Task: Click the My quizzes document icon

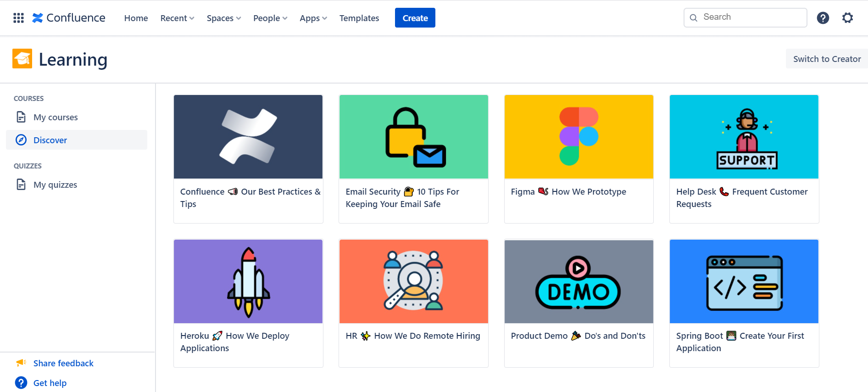Action: (x=21, y=185)
